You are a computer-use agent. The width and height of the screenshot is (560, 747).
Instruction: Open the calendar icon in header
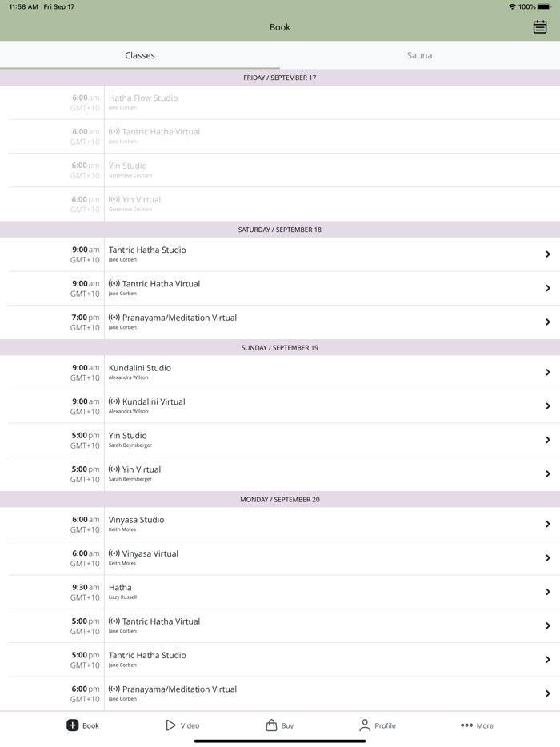pyautogui.click(x=540, y=27)
